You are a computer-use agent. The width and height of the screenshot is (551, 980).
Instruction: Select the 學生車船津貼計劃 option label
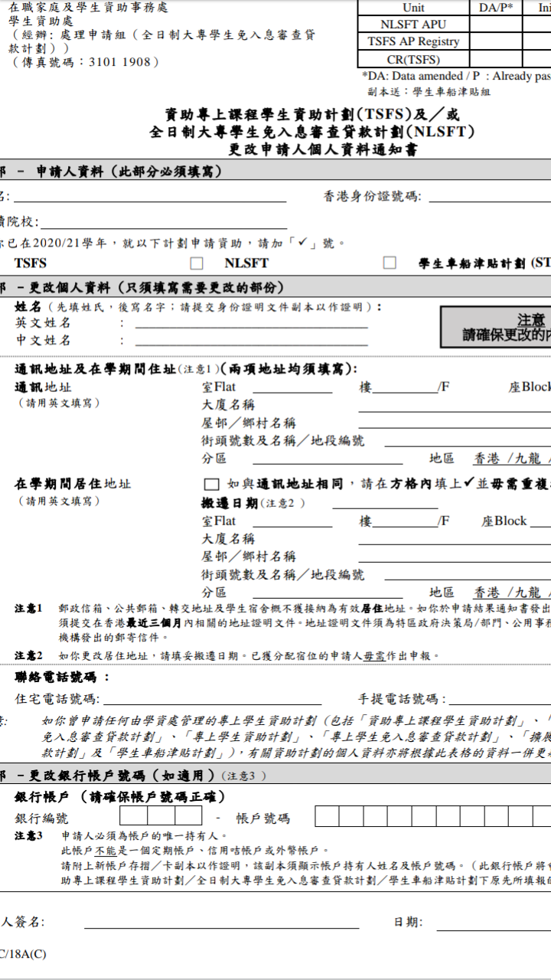(x=484, y=263)
